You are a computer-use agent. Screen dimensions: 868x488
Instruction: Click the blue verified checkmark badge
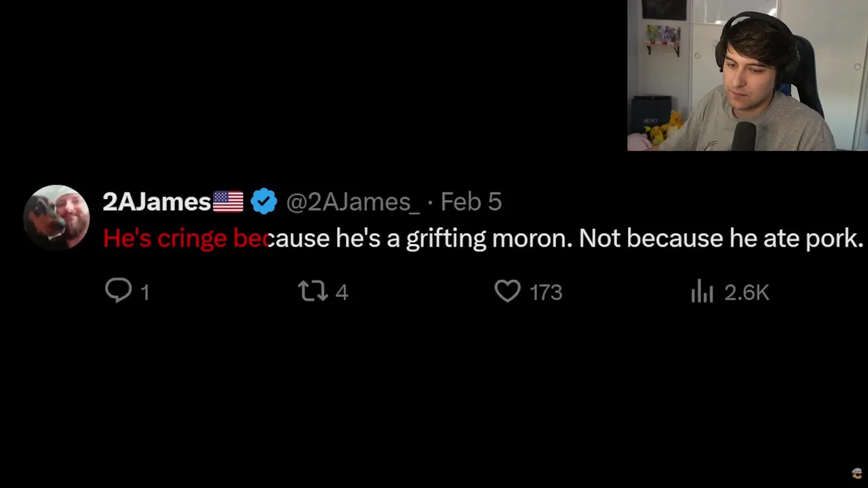264,201
